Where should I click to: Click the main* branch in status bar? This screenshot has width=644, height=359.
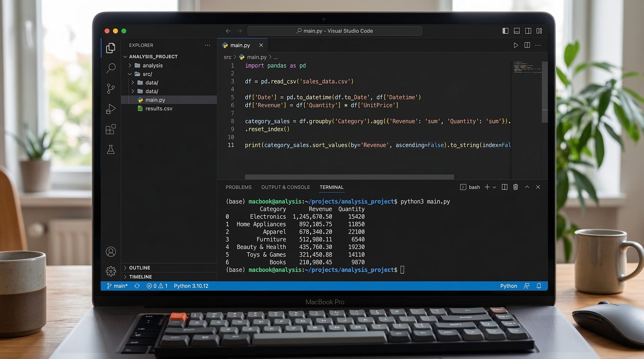click(117, 286)
